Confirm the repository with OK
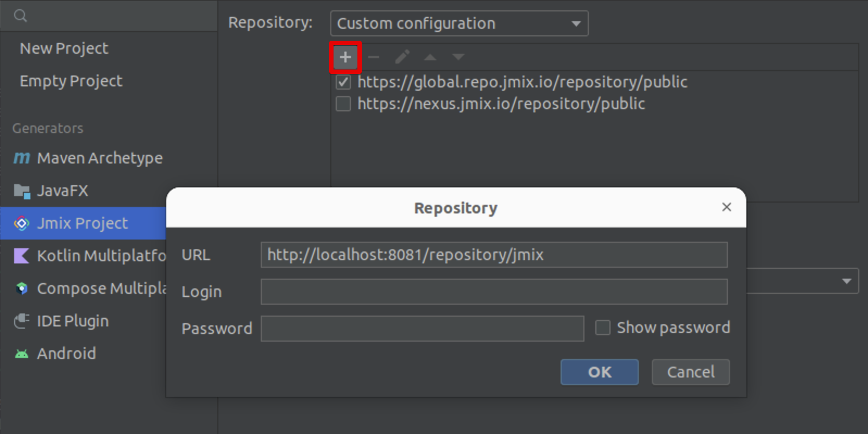This screenshot has height=434, width=868. [599, 372]
